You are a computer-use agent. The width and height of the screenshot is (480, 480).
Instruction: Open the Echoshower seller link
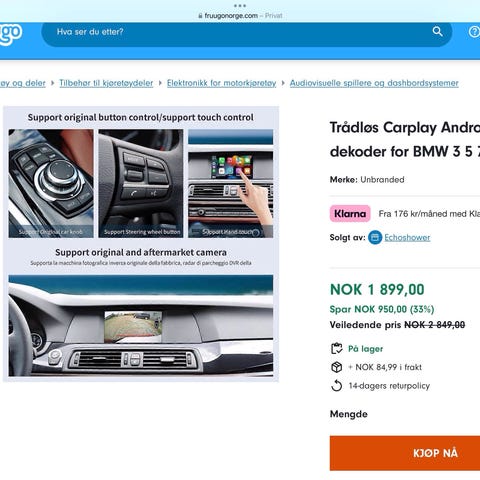(407, 237)
